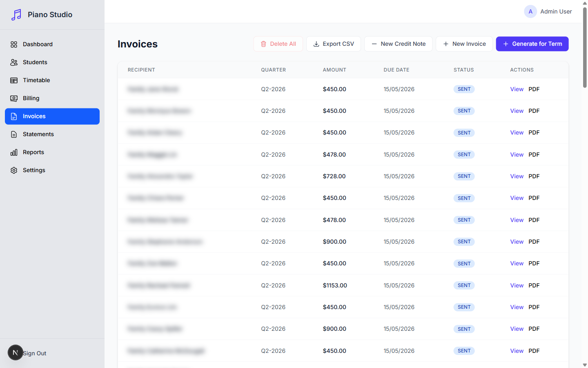Export invoices with Export CSV button

point(333,44)
